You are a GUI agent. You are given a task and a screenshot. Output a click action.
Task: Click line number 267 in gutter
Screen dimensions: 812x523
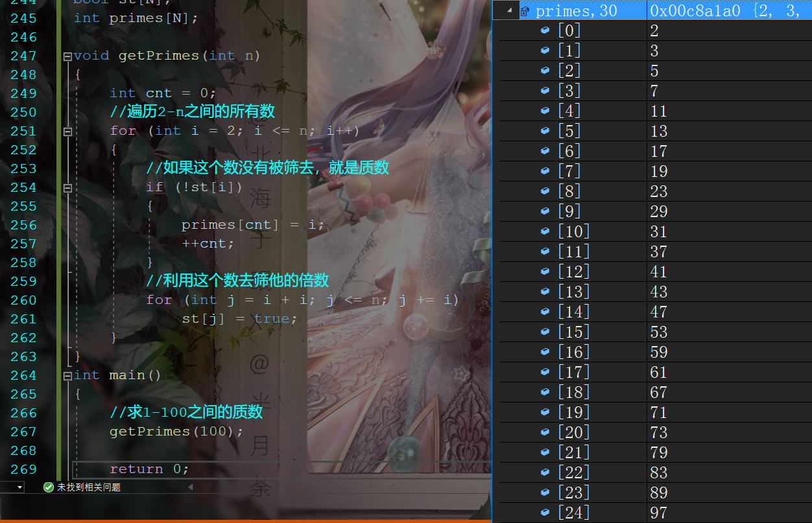pos(24,432)
